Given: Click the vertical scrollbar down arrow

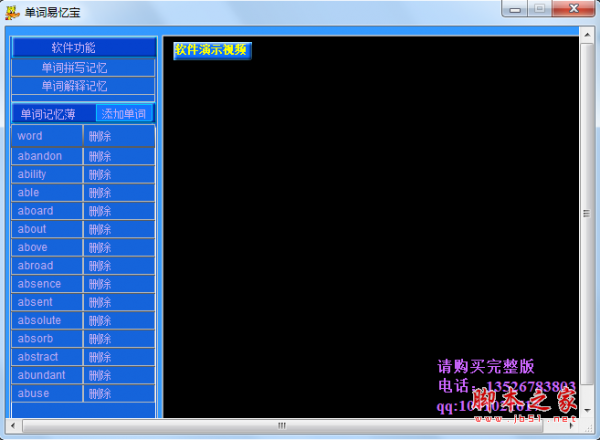Looking at the screenshot, I should tap(587, 411).
